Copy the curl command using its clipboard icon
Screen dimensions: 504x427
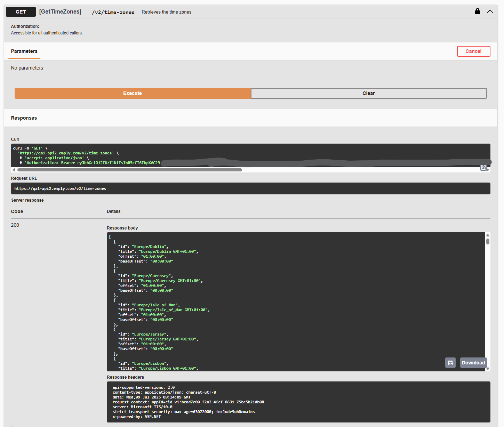click(484, 168)
